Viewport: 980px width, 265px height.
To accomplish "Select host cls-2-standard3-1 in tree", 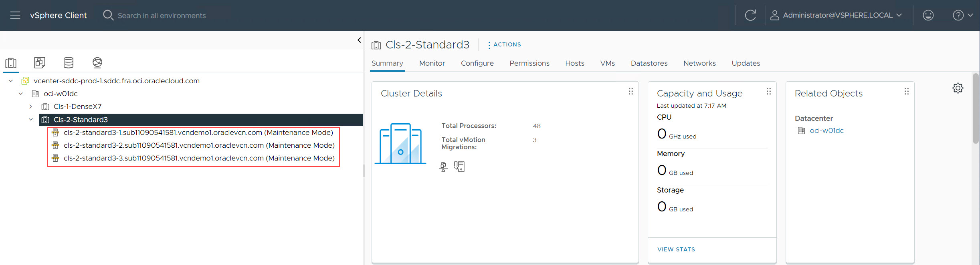I will (x=198, y=132).
